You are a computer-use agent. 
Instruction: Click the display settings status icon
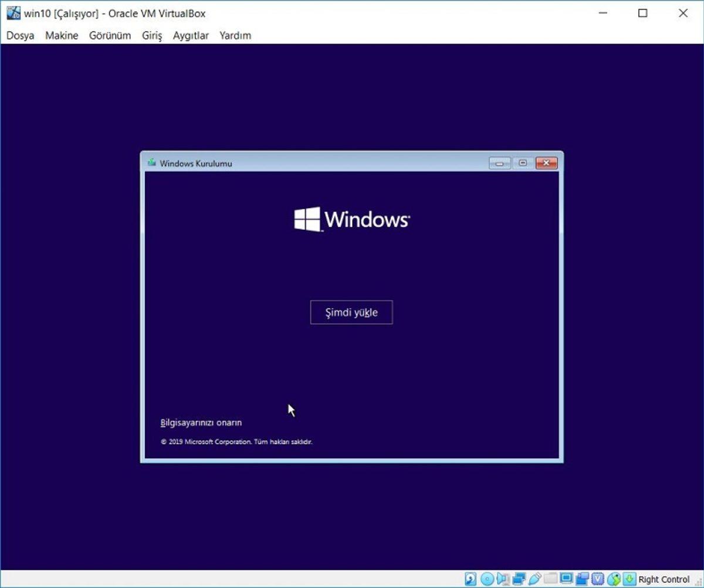coord(566,579)
